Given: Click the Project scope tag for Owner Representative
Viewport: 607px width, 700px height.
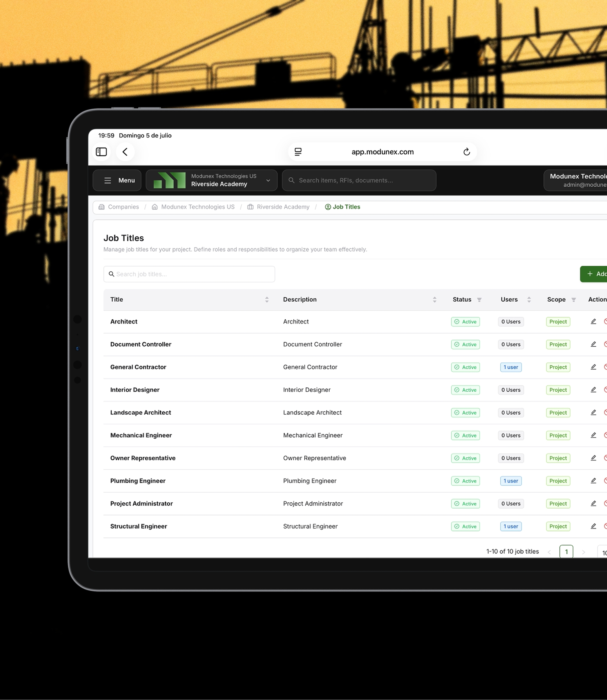Looking at the screenshot, I should (558, 458).
